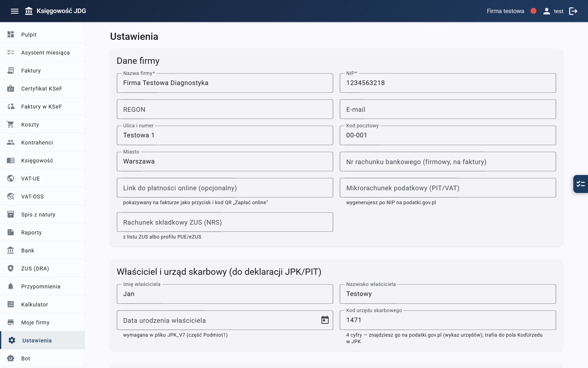Edit the Kod urzędu skarbowego field
This screenshot has width=588, height=368.
(448, 320)
